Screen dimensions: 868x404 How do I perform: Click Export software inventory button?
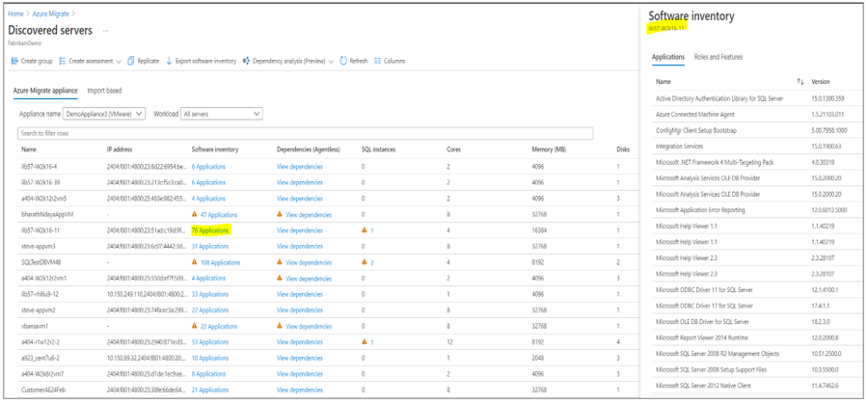tap(201, 61)
